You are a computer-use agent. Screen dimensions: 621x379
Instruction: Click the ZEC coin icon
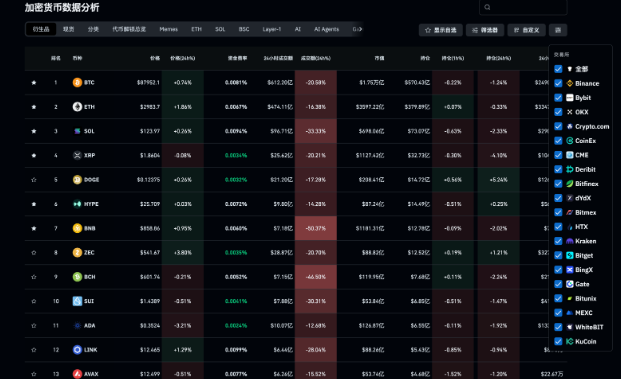coord(77,252)
